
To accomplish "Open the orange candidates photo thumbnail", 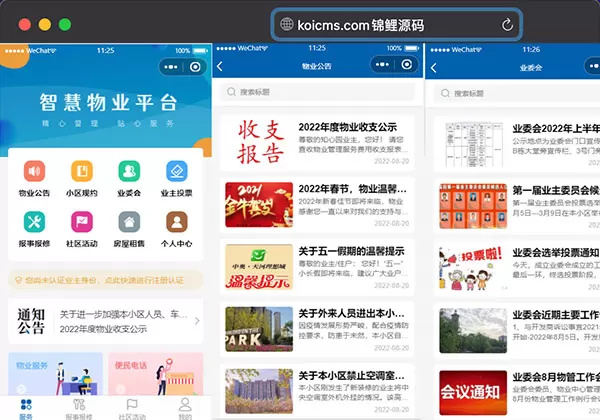I will click(x=473, y=206).
